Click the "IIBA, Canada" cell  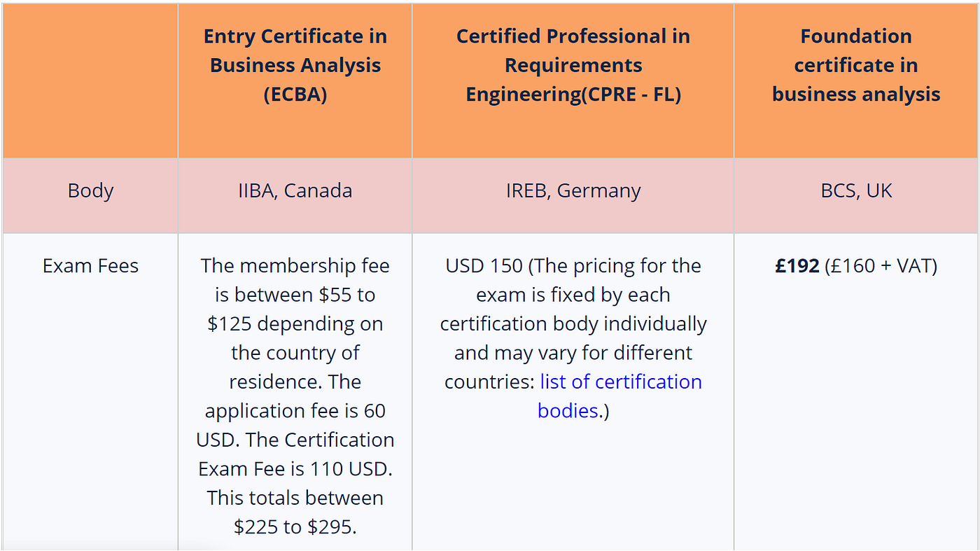[x=295, y=190]
